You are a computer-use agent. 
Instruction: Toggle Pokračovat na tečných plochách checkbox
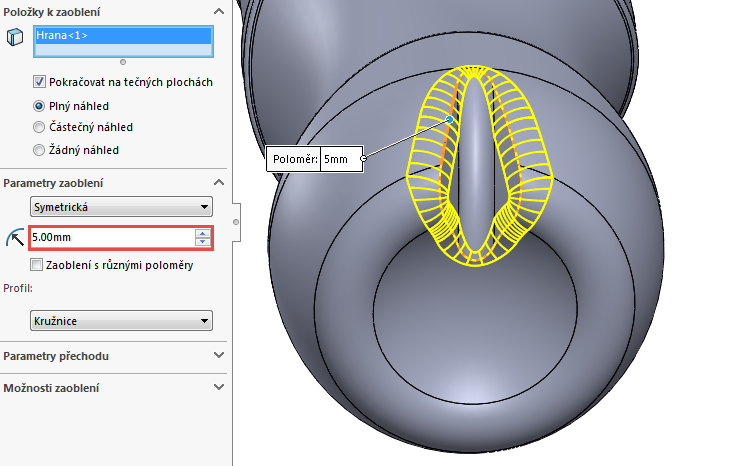pos(39,82)
